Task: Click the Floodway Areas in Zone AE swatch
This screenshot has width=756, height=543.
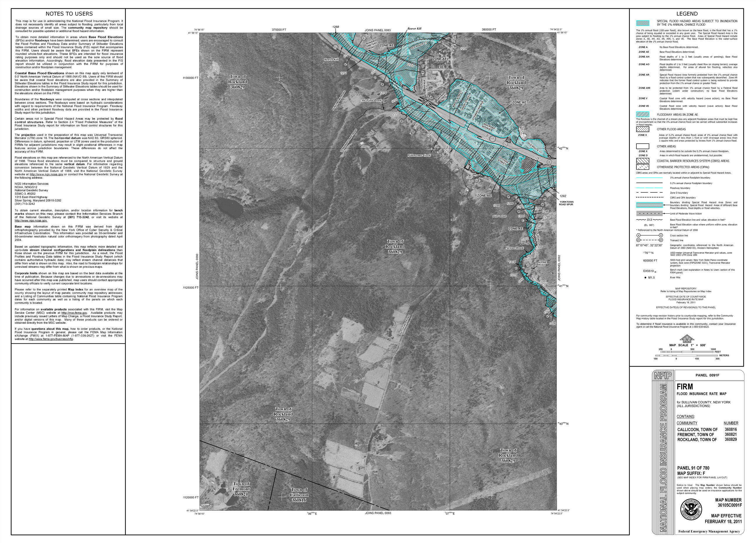Action: (643, 114)
